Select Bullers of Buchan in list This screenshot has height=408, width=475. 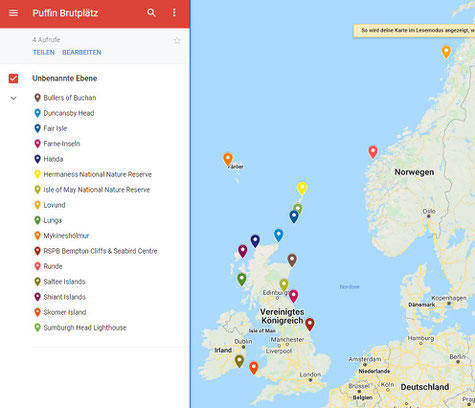[65, 98]
